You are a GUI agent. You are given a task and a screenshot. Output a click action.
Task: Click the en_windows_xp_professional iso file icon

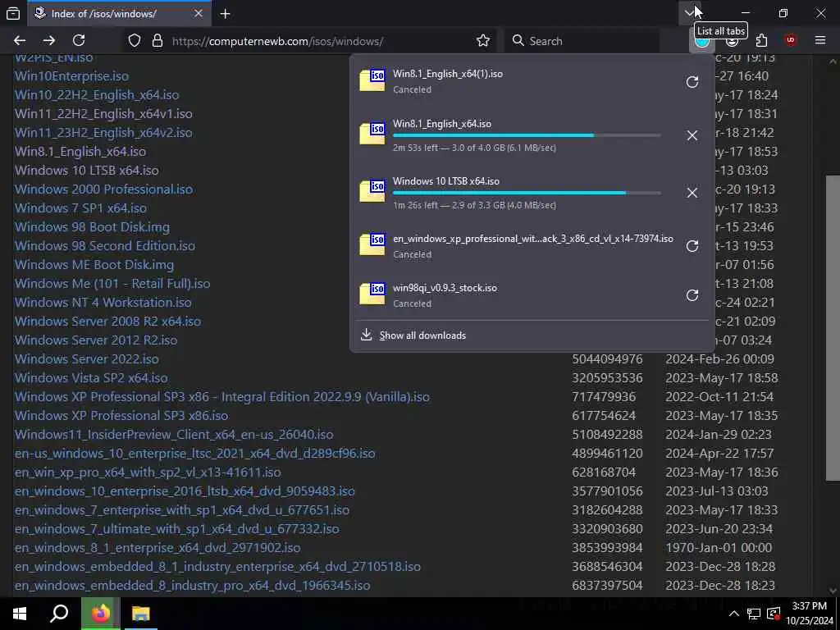[x=372, y=244]
